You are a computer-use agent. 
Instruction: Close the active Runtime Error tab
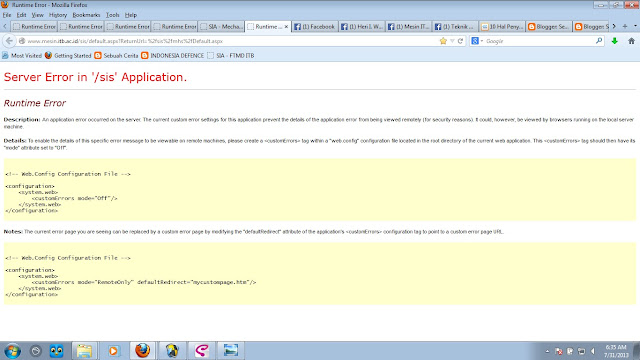286,27
